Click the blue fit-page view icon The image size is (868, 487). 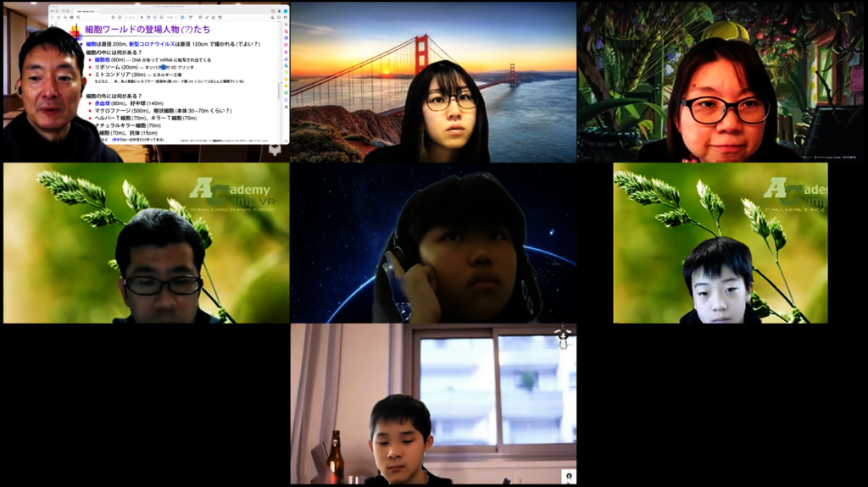coord(183,18)
